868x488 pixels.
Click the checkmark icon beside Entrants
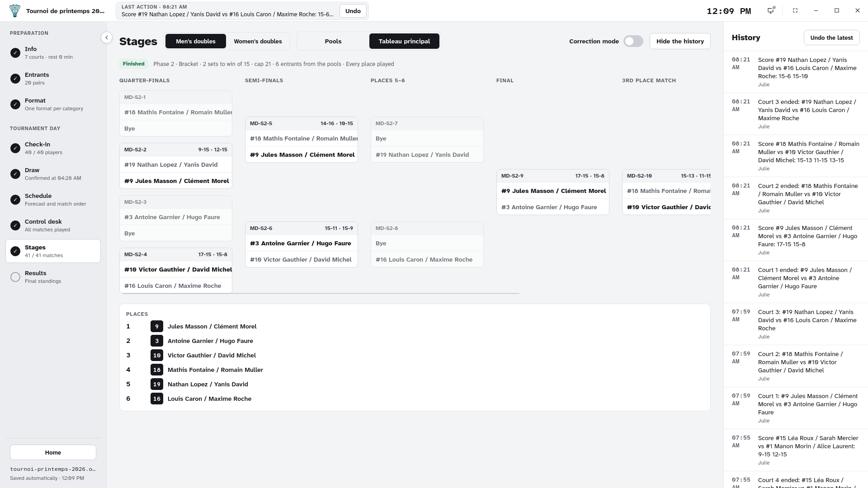pyautogui.click(x=15, y=79)
